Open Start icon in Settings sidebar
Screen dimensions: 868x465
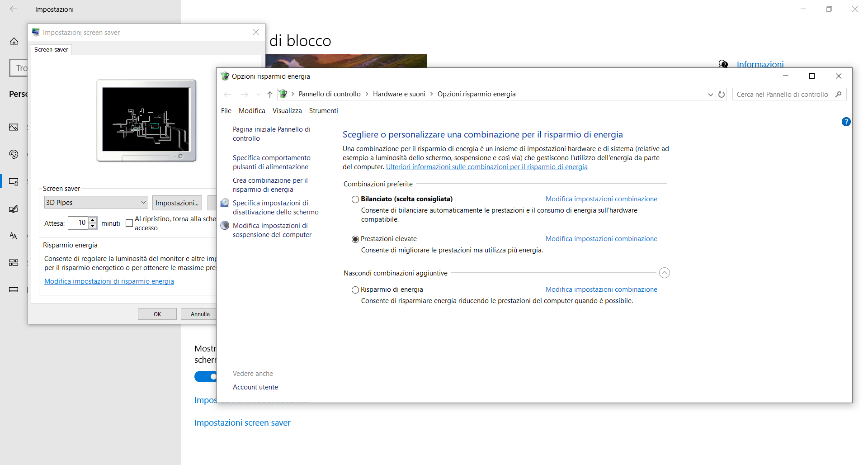coord(14,263)
